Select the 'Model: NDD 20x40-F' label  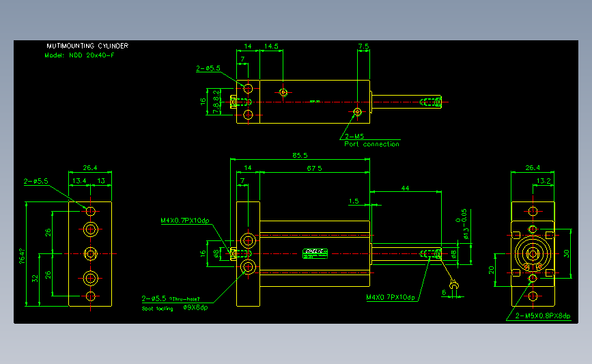coord(79,55)
